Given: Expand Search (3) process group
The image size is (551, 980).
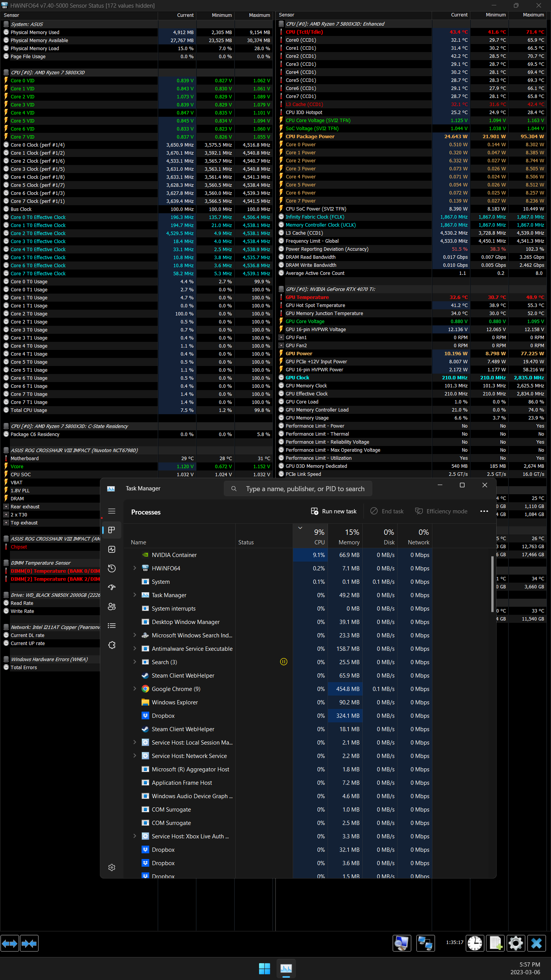Looking at the screenshot, I should tap(135, 662).
